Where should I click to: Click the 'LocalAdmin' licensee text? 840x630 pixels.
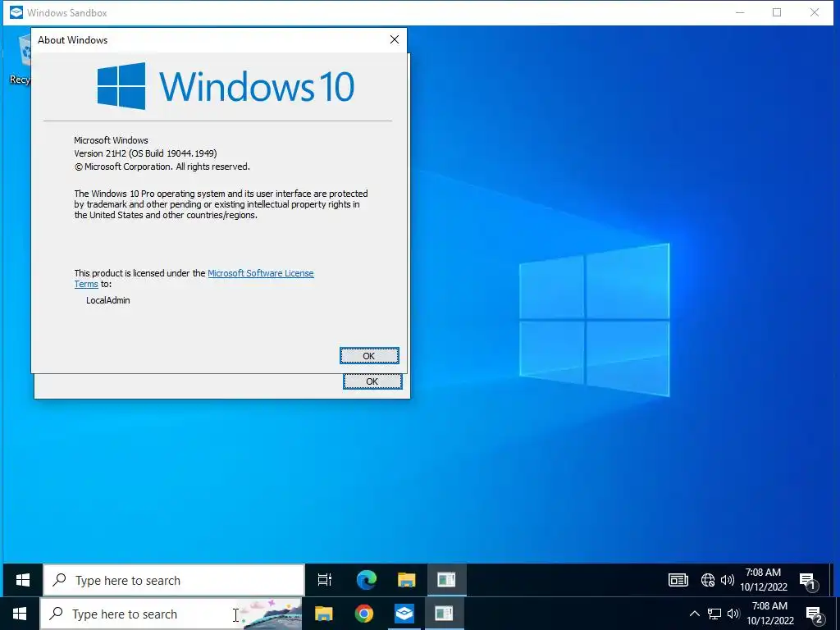click(108, 300)
